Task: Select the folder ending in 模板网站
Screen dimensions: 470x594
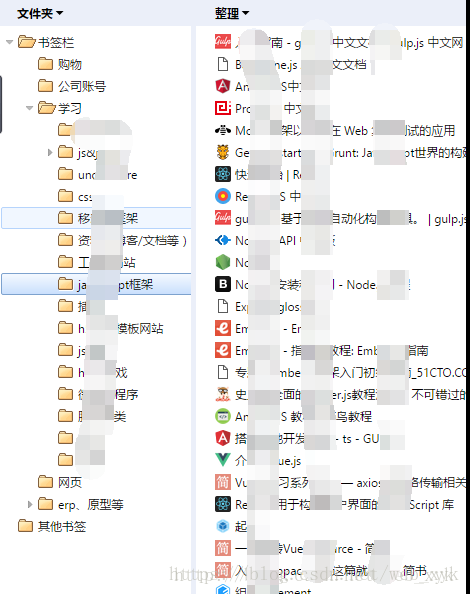Action: pyautogui.click(x=111, y=328)
